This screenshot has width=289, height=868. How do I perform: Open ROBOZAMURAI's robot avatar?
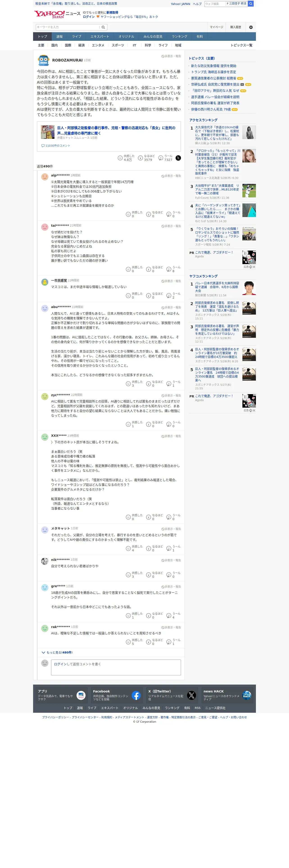point(43,60)
